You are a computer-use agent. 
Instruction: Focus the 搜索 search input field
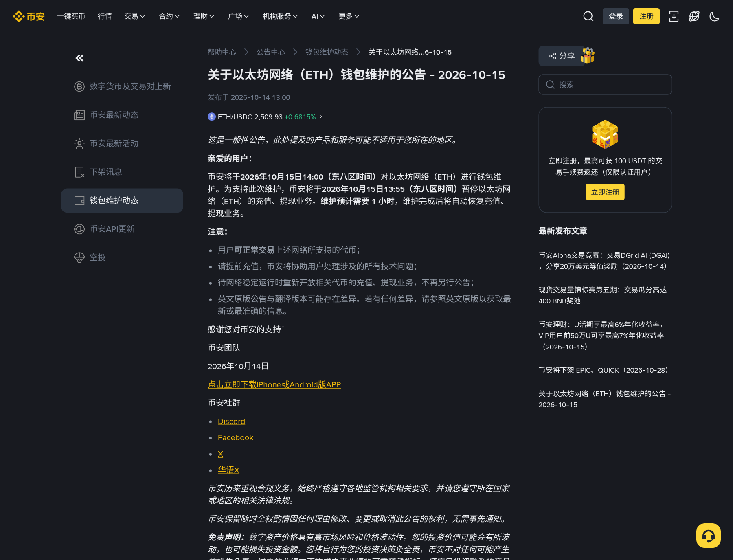pos(605,84)
